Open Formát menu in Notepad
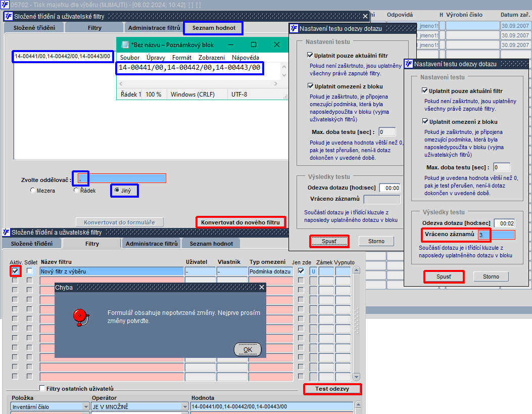Screen dimensions: 532x414 pyautogui.click(x=181, y=57)
